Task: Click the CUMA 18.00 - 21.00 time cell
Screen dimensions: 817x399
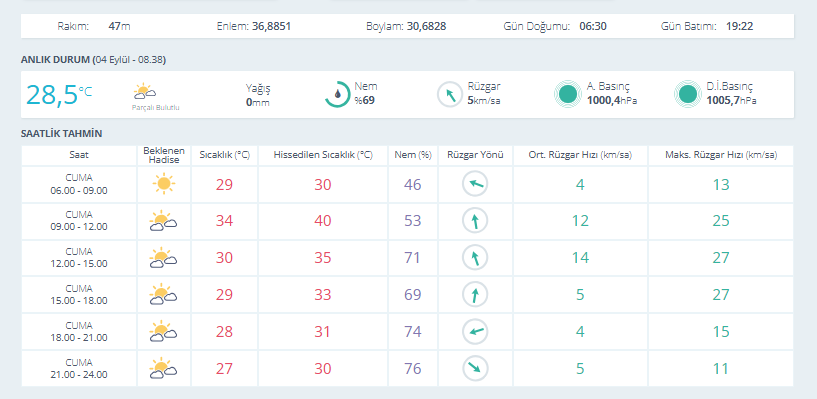Action: [79, 331]
